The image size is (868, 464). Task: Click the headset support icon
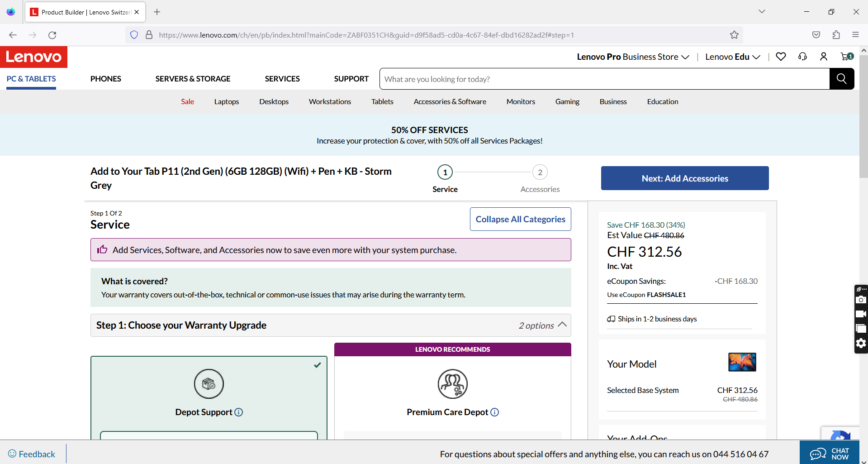tap(802, 56)
